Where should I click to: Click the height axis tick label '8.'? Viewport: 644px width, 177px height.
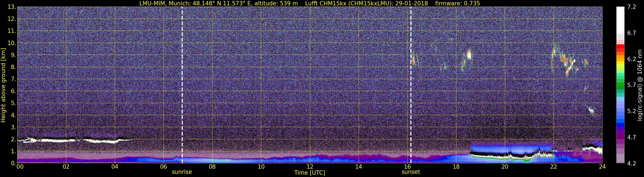click(x=13, y=67)
